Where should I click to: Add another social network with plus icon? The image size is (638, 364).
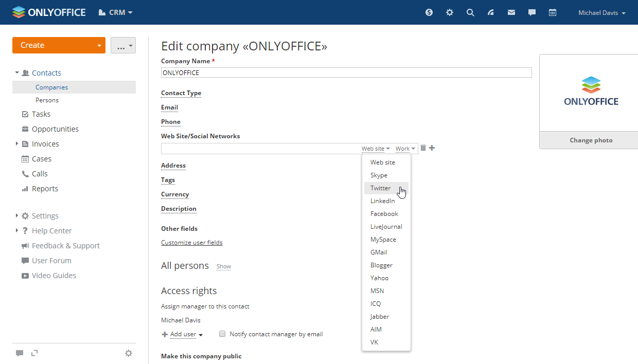click(x=432, y=148)
